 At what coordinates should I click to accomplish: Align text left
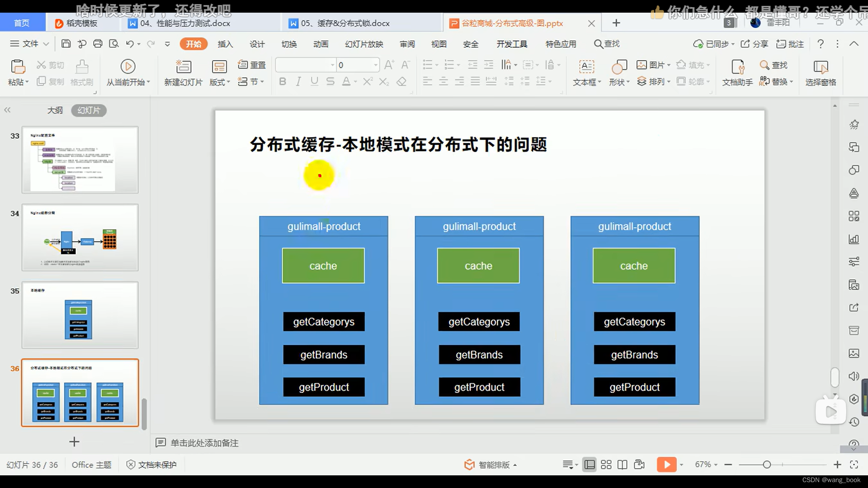(428, 81)
